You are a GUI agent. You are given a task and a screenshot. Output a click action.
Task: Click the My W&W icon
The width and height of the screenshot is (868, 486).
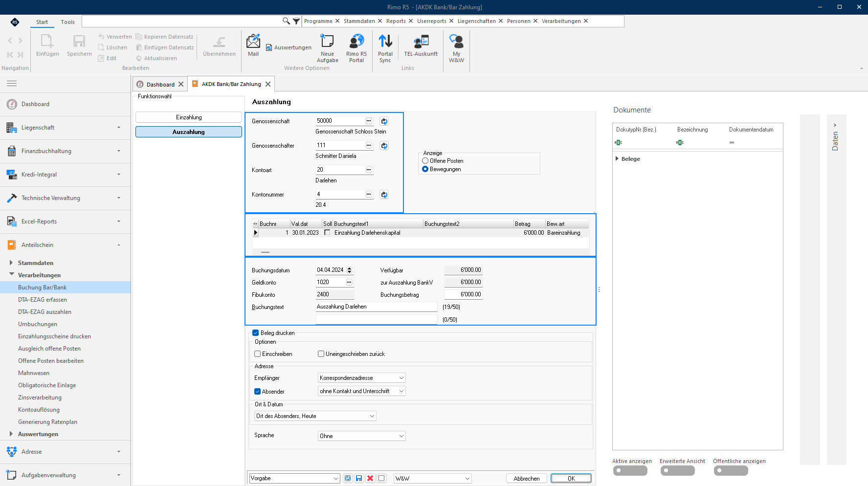456,41
